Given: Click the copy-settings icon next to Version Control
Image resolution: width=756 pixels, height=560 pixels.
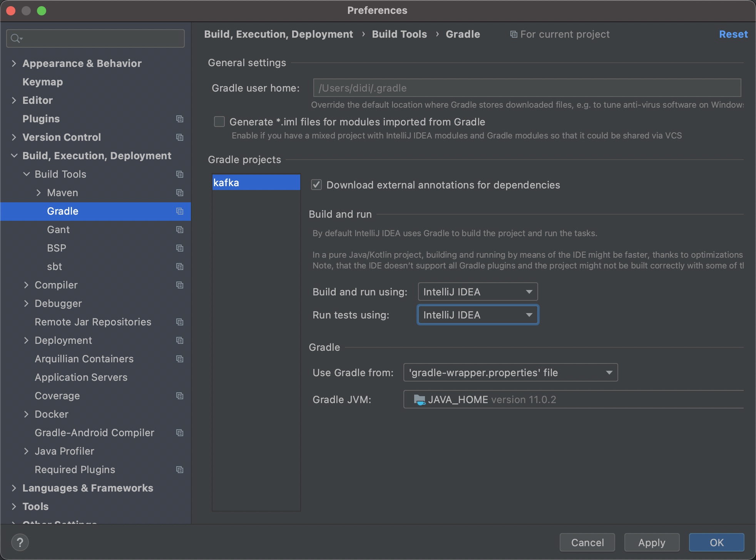Looking at the screenshot, I should pyautogui.click(x=180, y=137).
